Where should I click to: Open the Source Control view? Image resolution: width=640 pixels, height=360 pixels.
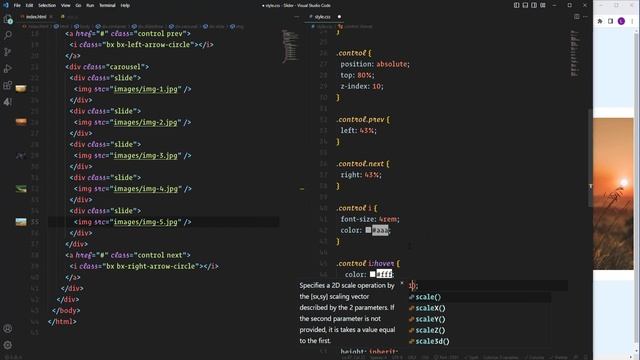pyautogui.click(x=8, y=52)
